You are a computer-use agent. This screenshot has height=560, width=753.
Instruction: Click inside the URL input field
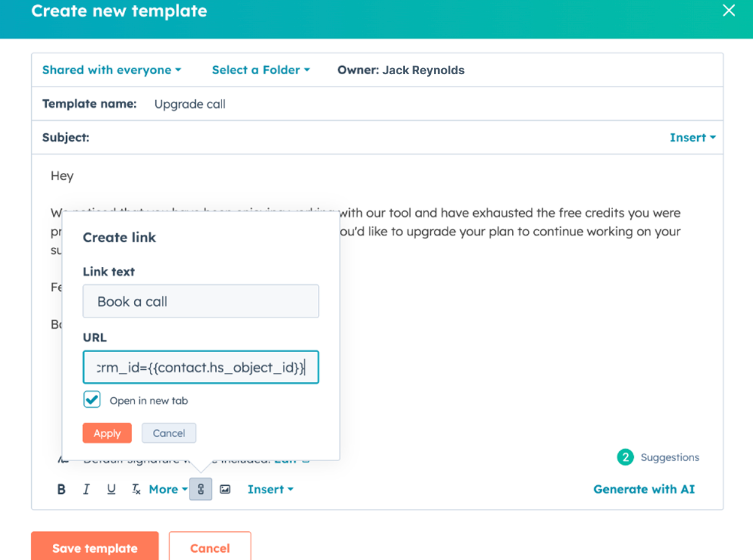pos(201,366)
